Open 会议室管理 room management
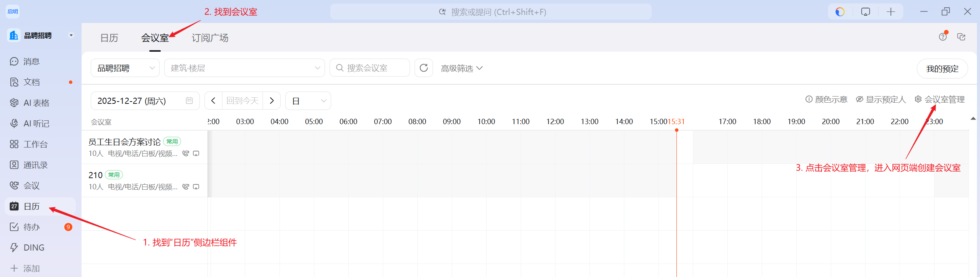The image size is (980, 277). (x=940, y=100)
